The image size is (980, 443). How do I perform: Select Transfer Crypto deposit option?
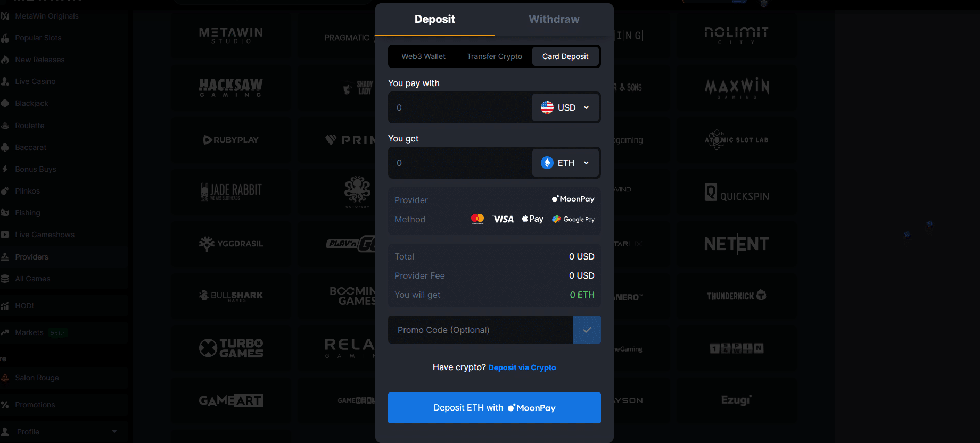tap(495, 56)
